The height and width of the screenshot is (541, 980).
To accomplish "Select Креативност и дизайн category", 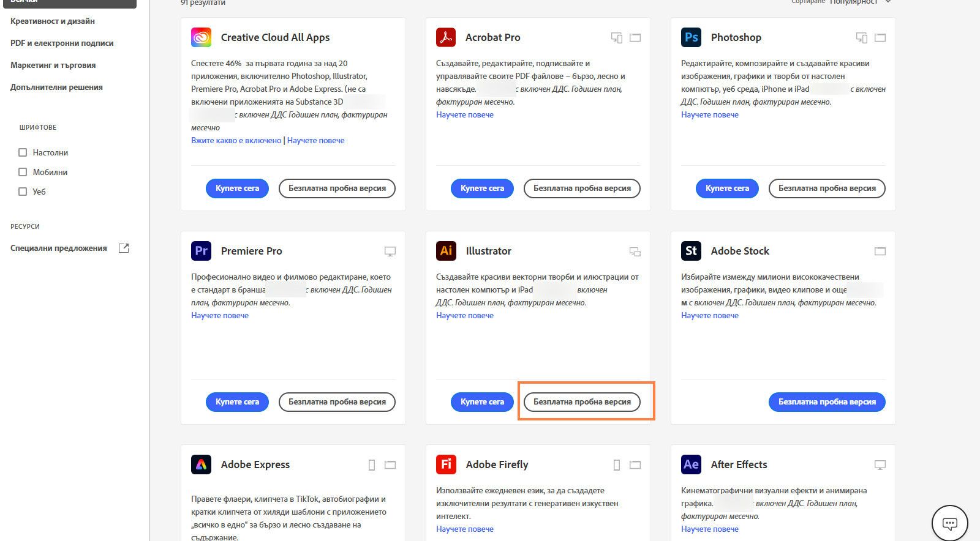I will tap(53, 21).
